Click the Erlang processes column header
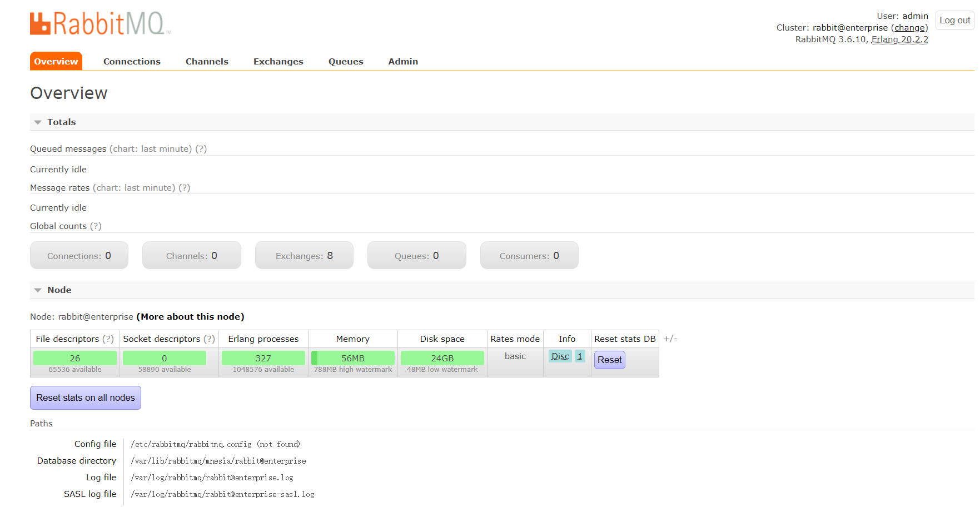The height and width of the screenshot is (517, 980). pyautogui.click(x=263, y=339)
